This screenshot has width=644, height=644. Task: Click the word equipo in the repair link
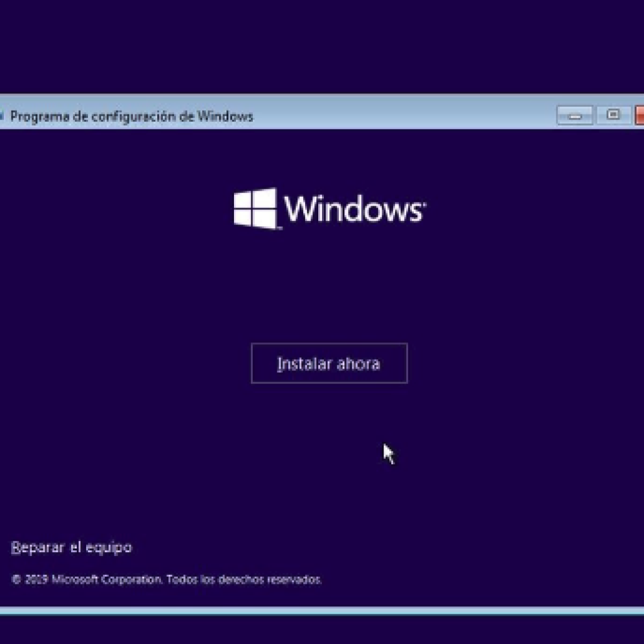pyautogui.click(x=111, y=548)
